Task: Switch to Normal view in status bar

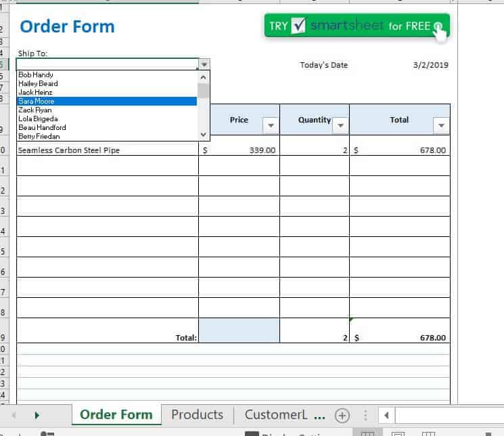Action: [x=367, y=433]
